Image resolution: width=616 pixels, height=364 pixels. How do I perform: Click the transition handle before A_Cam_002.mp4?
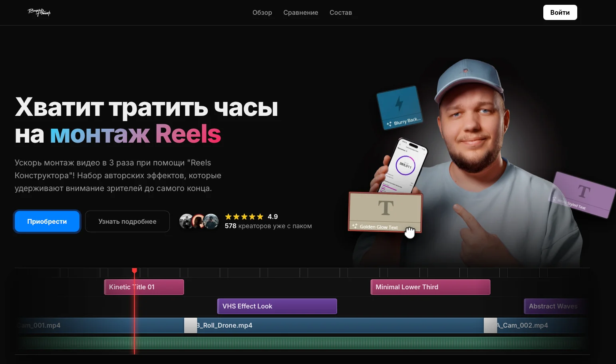coord(490,325)
